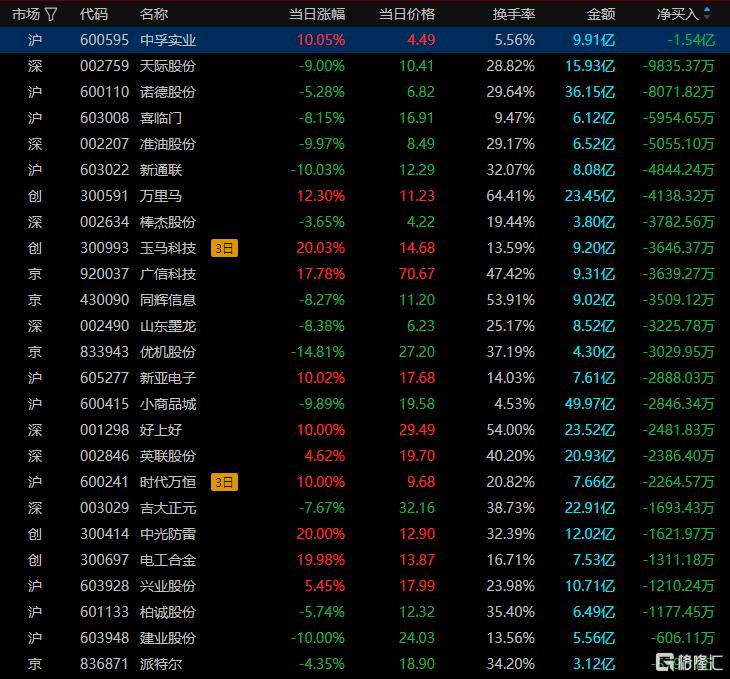This screenshot has height=679, width=730.
Task: Click the 8.49 price for 准油股份
Action: [420, 144]
